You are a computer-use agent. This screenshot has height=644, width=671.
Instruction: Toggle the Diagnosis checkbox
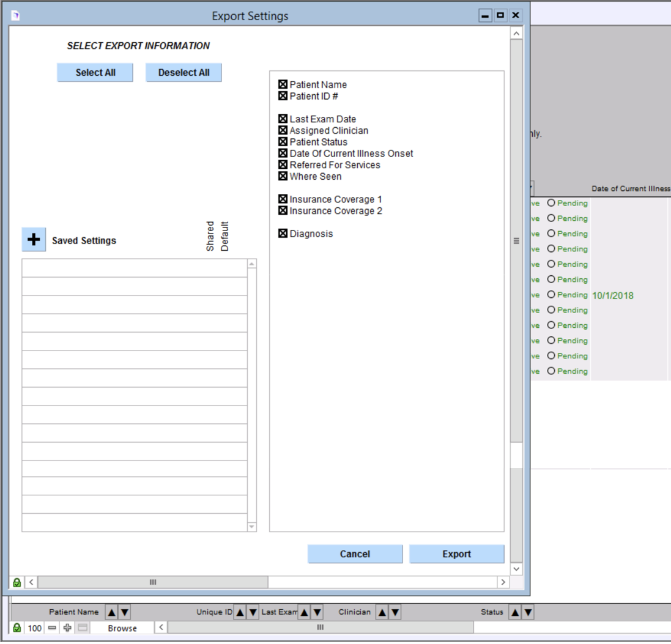click(x=283, y=234)
